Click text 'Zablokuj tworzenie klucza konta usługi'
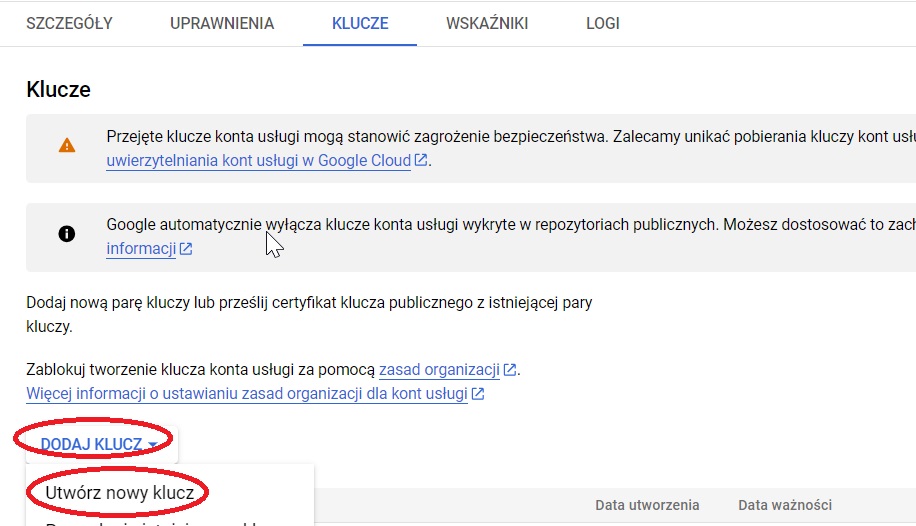This screenshot has width=916, height=526. pos(160,369)
